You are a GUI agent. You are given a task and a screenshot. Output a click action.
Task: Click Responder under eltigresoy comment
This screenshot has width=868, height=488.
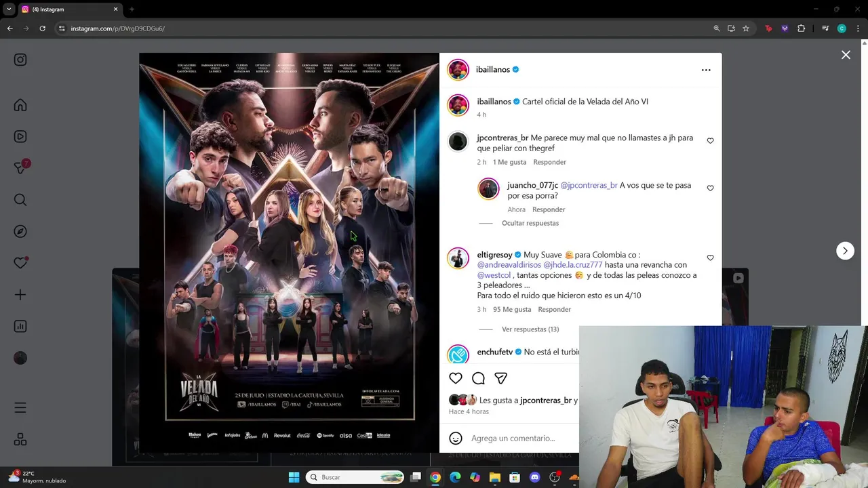coord(554,309)
